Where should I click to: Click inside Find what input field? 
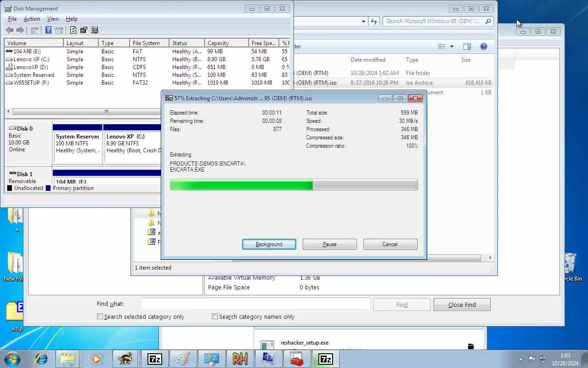point(255,304)
